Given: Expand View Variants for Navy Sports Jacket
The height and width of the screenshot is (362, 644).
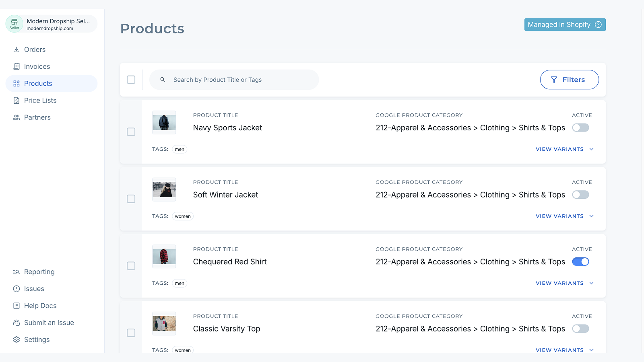Looking at the screenshot, I should coord(564,149).
